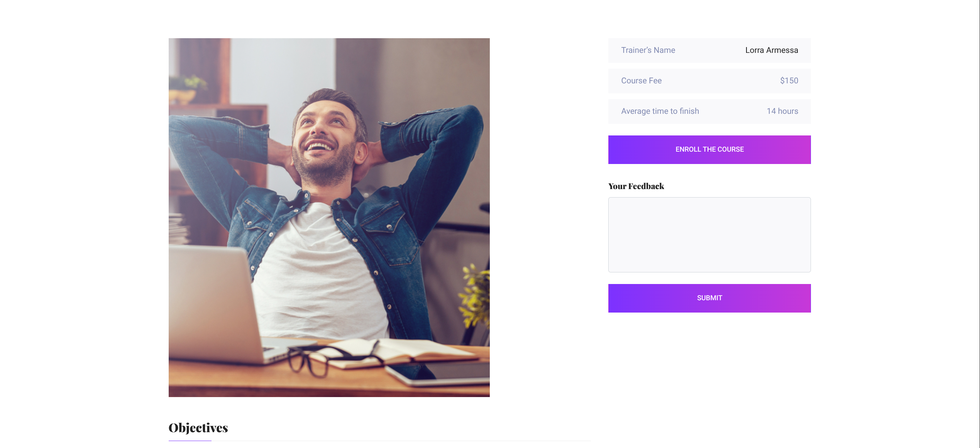This screenshot has width=980, height=448.
Task: Click the 14 hours duration value
Action: point(782,111)
